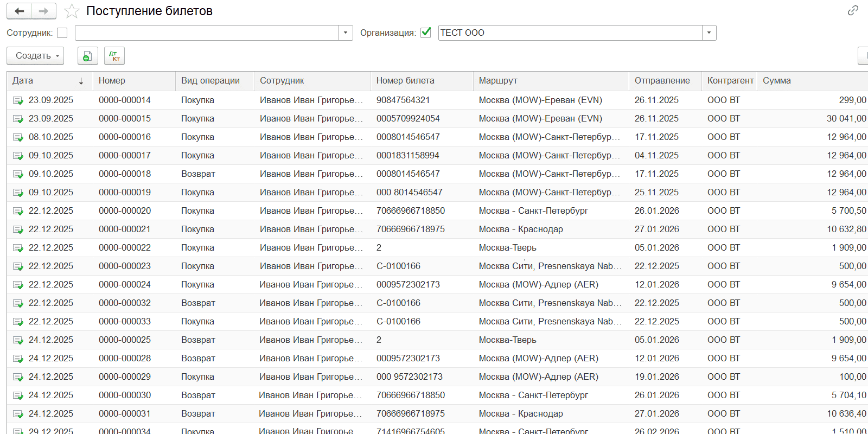This screenshot has height=434, width=868.
Task: Expand the Организация dropdown arrow
Action: (x=709, y=33)
